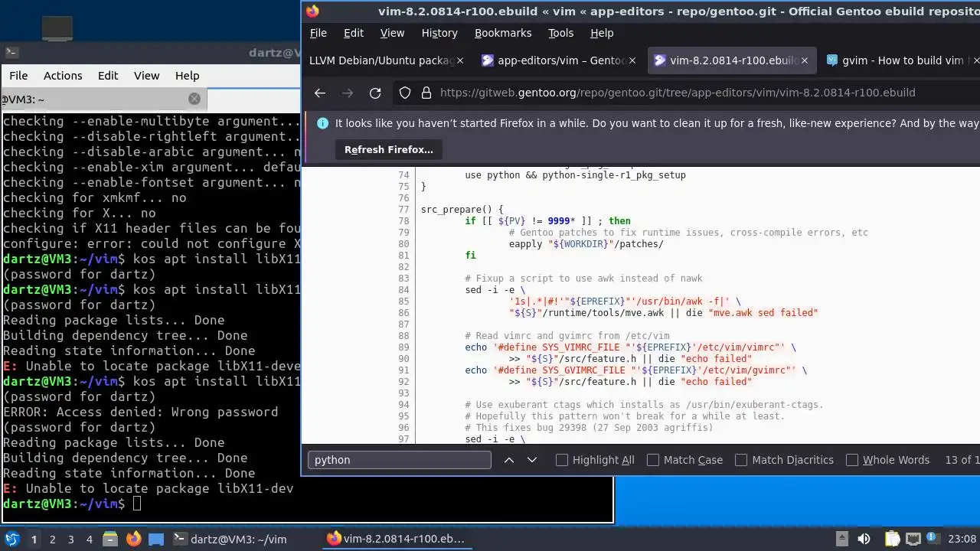Activate Firefox vim-8.2.0814-r100.eb taskbar button

(397, 539)
